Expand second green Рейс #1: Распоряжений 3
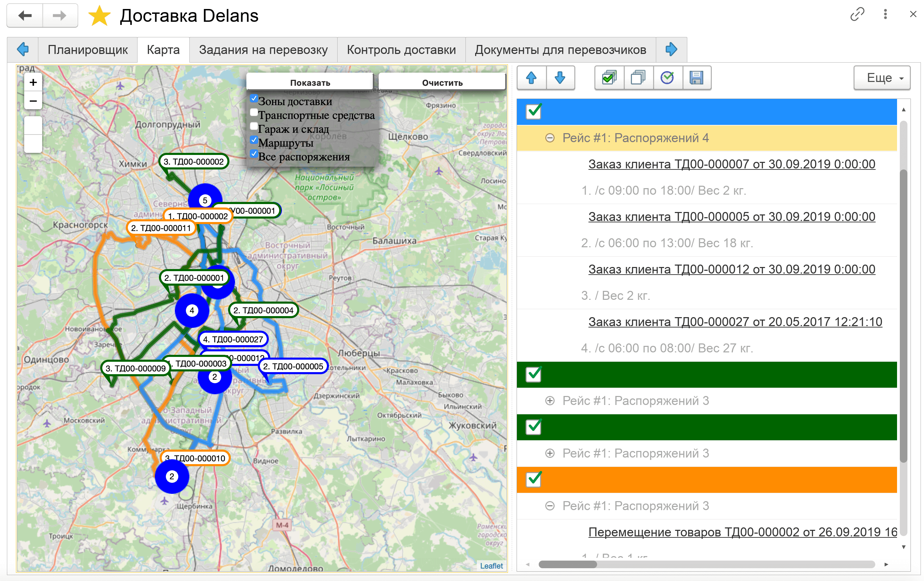924x581 pixels. point(549,453)
